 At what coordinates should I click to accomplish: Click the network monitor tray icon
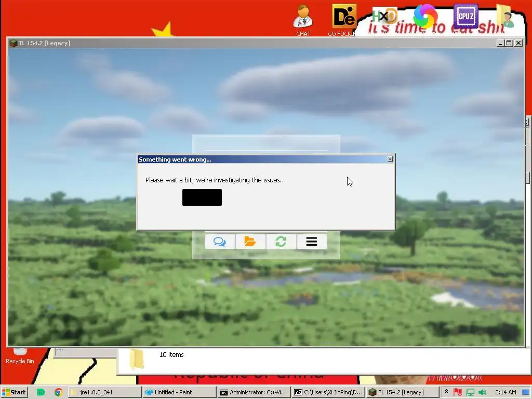470,392
